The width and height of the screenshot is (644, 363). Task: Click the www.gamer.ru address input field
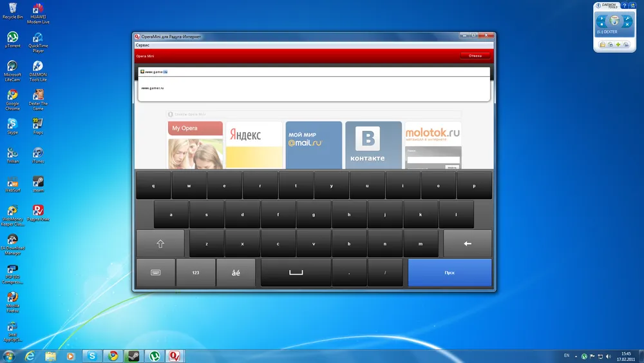pyautogui.click(x=314, y=72)
